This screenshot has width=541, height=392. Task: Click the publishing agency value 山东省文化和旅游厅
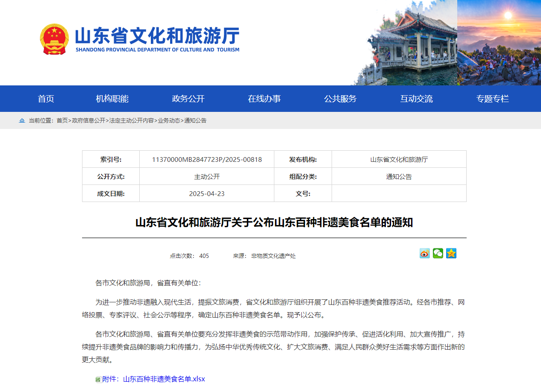[x=399, y=160]
